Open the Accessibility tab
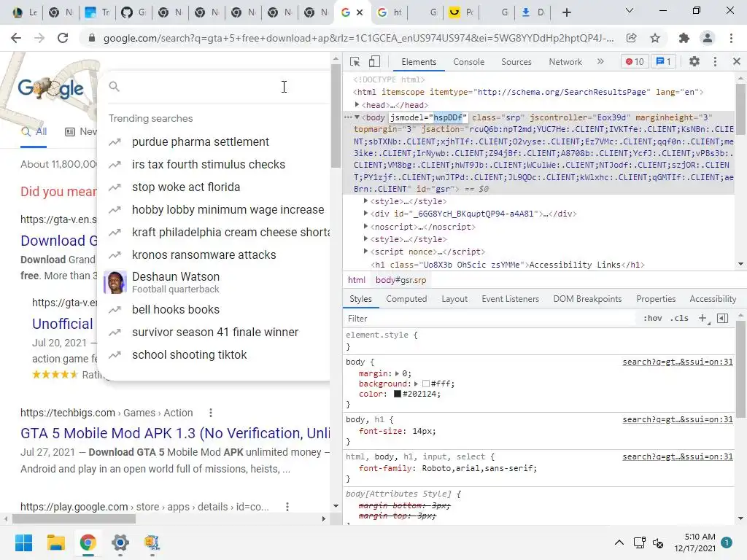 [x=712, y=299]
